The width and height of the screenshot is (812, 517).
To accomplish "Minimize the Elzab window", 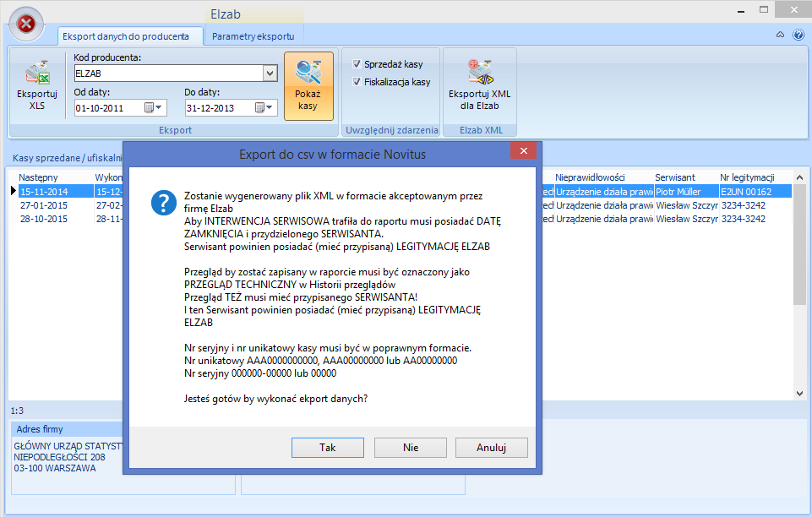I will click(740, 10).
